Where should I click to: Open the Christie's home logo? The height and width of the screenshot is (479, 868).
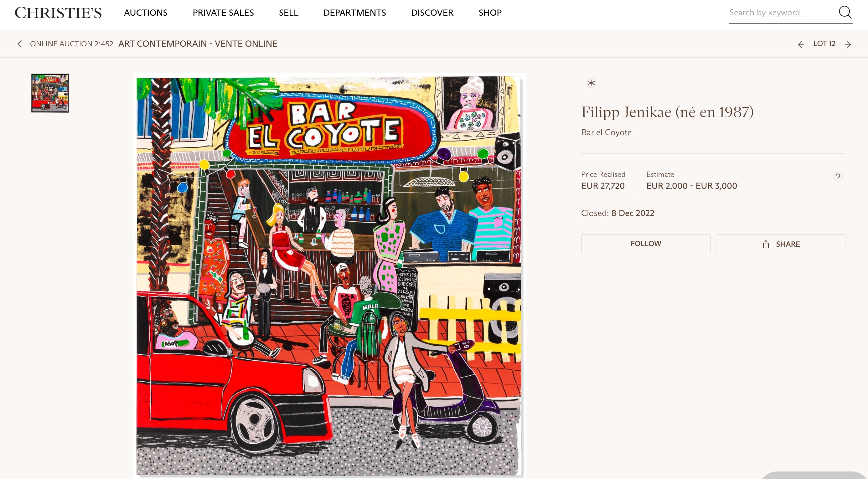(x=58, y=13)
